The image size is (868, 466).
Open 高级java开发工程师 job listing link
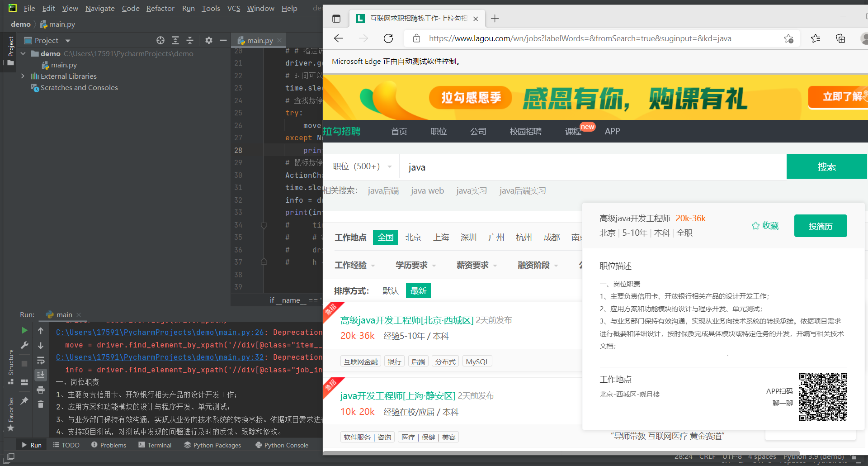(406, 320)
